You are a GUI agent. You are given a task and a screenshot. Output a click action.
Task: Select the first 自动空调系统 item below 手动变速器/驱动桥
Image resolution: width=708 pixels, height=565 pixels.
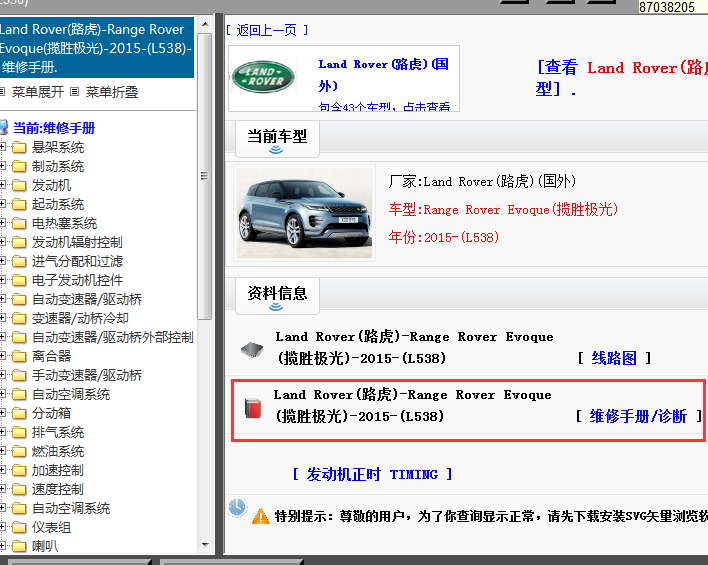coord(71,394)
